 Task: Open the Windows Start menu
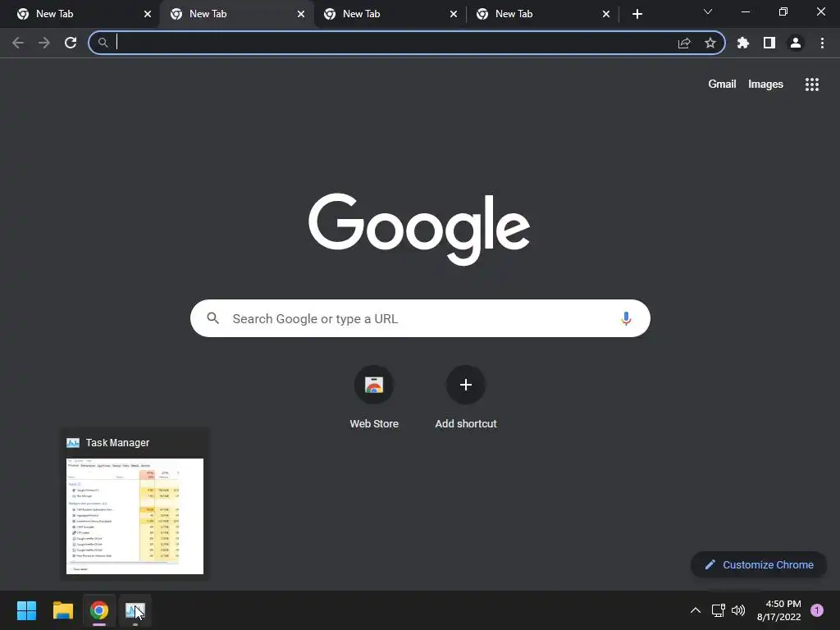coord(26,610)
